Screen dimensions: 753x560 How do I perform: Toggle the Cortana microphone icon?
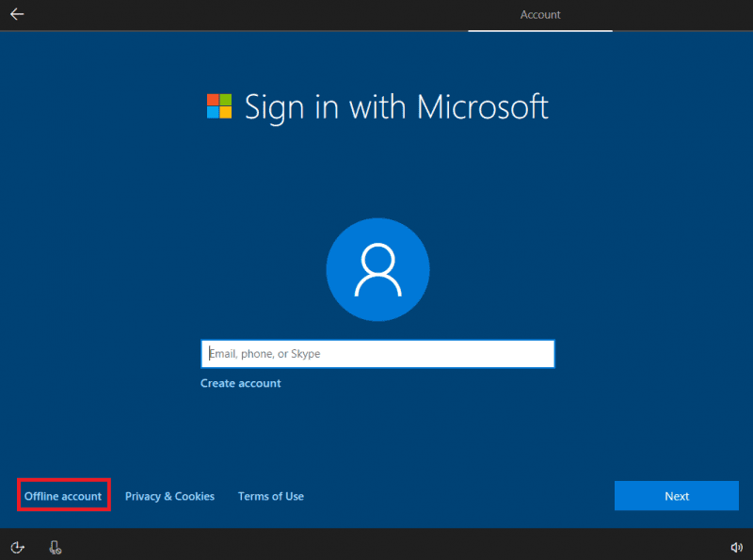56,548
